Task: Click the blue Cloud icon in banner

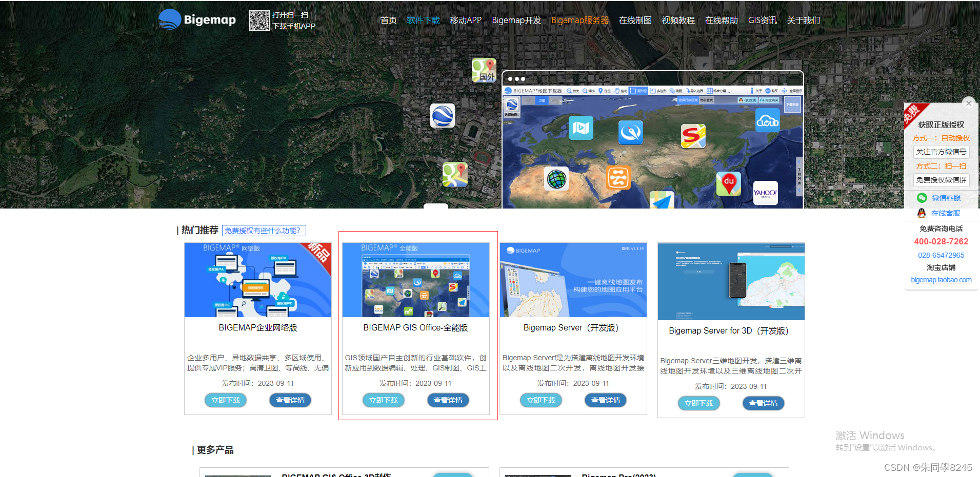Action: [x=768, y=120]
